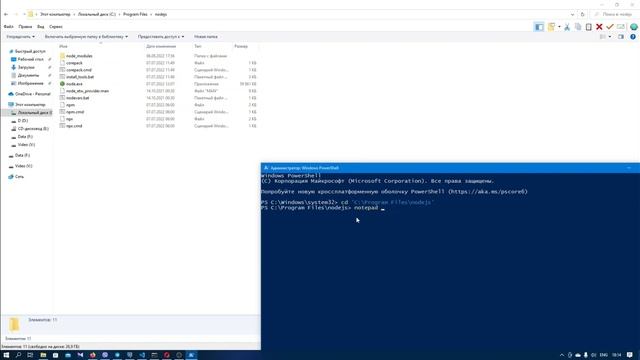
Task: Click Локальный диск (C:) in the breadcrumb
Action: [97, 14]
